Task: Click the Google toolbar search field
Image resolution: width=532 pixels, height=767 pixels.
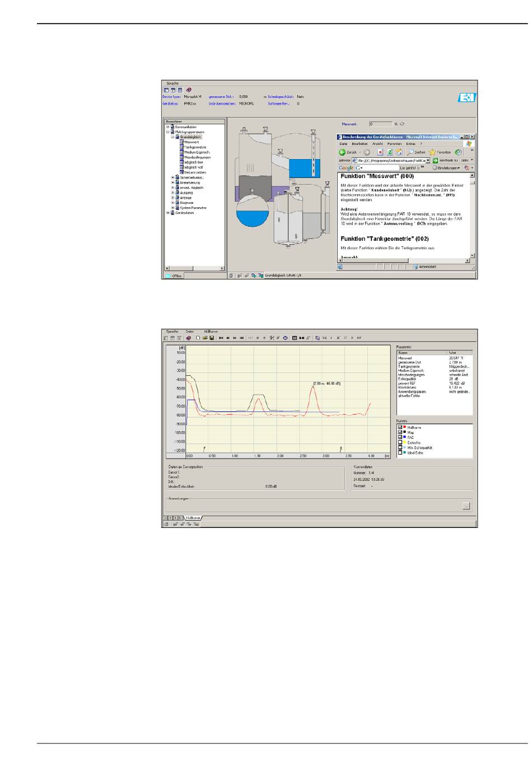Action: (x=376, y=168)
